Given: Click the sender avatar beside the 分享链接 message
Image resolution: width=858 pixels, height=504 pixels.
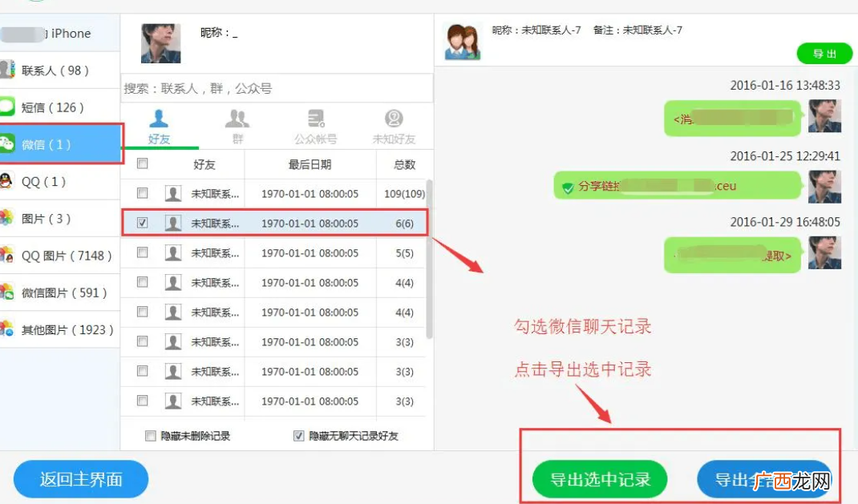Looking at the screenshot, I should pos(824,187).
